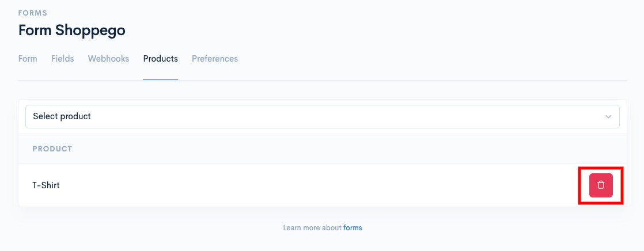Go to the Webhooks tab

[108, 59]
